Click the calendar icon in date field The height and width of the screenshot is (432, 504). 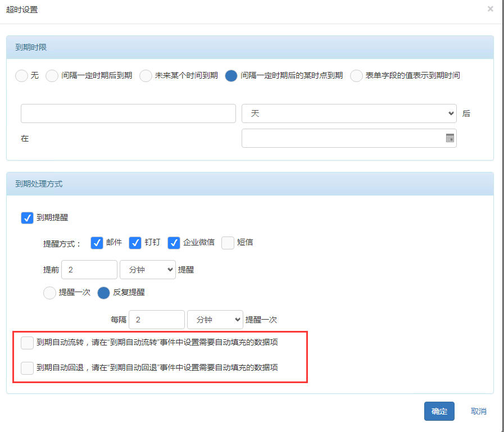pyautogui.click(x=449, y=138)
